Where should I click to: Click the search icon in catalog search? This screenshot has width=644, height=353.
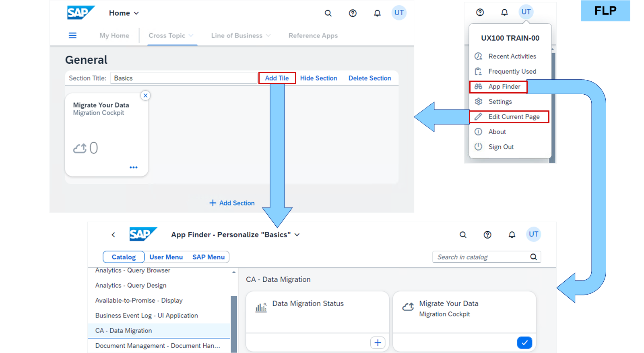(534, 257)
